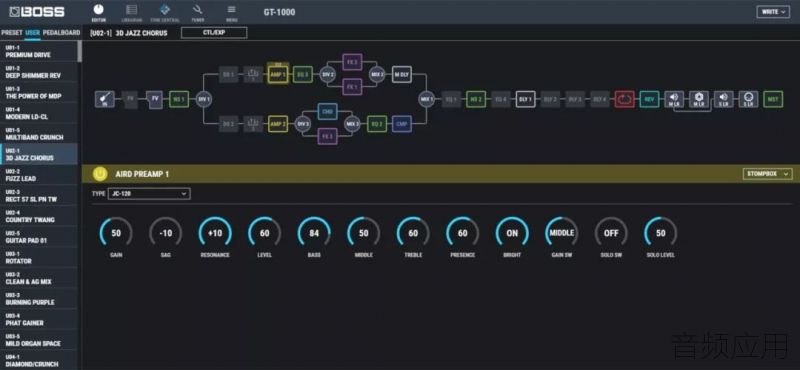Switch to the PEDALBOARD tab

[x=61, y=33]
